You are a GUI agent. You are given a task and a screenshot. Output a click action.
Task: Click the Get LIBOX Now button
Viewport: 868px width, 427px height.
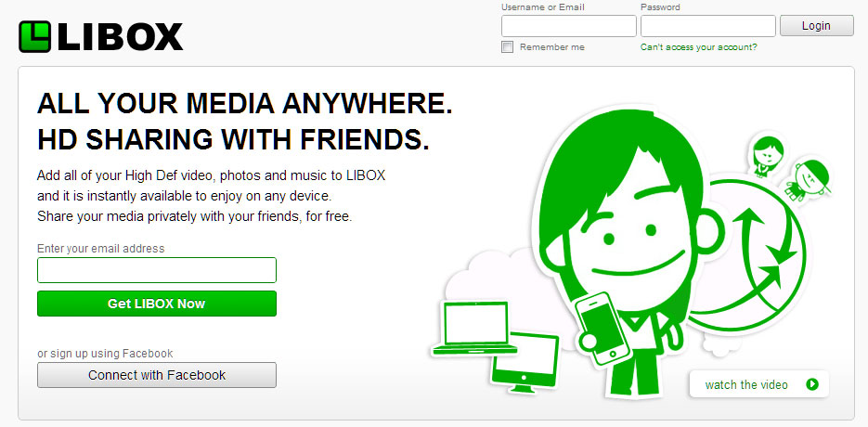point(157,304)
